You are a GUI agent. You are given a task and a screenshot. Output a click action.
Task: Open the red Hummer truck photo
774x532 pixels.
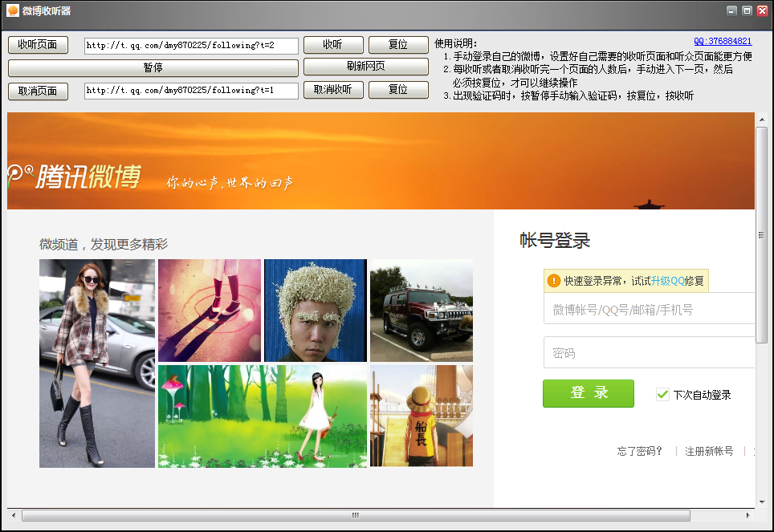pos(422,311)
